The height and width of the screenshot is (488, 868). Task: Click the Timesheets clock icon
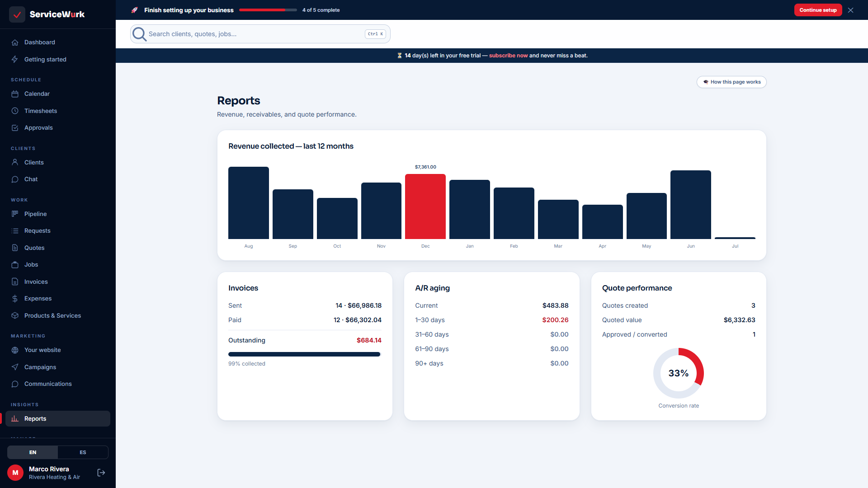15,111
